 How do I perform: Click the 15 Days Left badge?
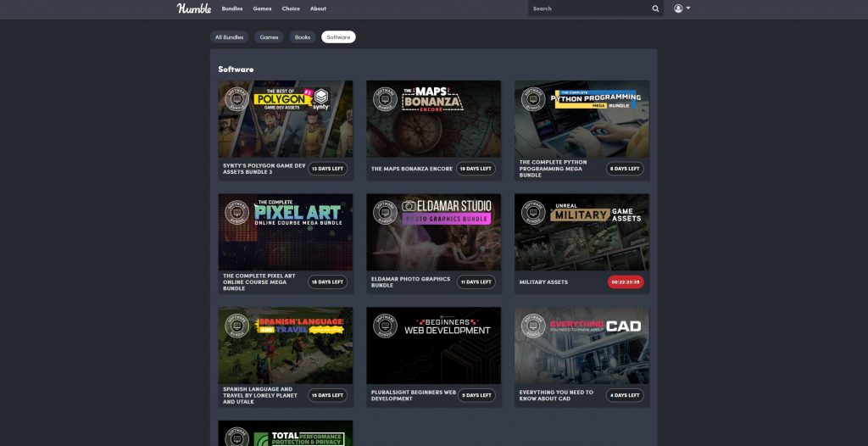click(328, 396)
